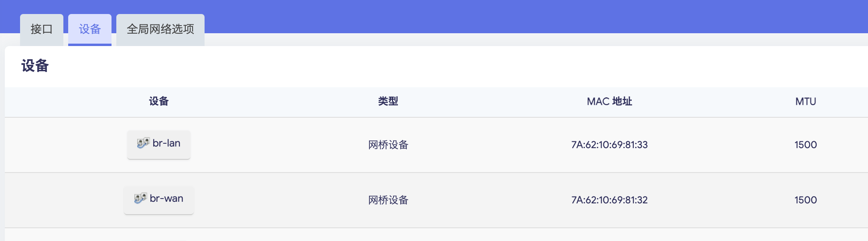
Task: Select the 设备 tab
Action: tap(90, 29)
